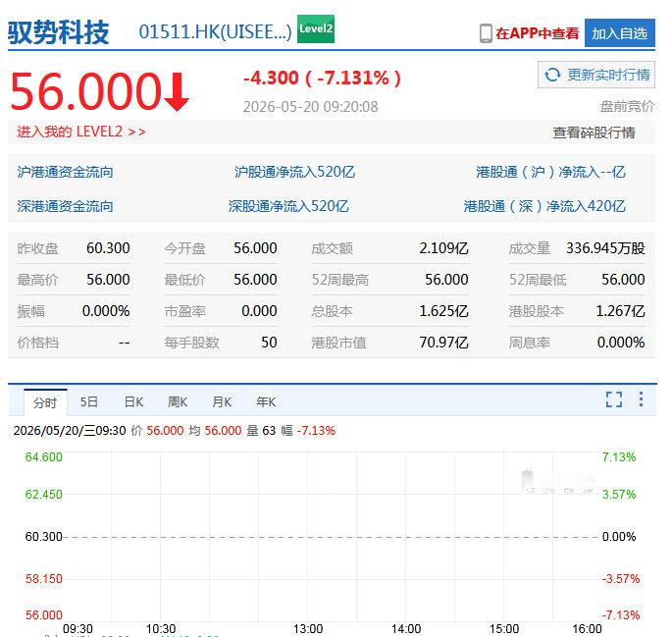This screenshot has height=637, width=672.
Task: Click the 价格档 label
Action: 37,343
